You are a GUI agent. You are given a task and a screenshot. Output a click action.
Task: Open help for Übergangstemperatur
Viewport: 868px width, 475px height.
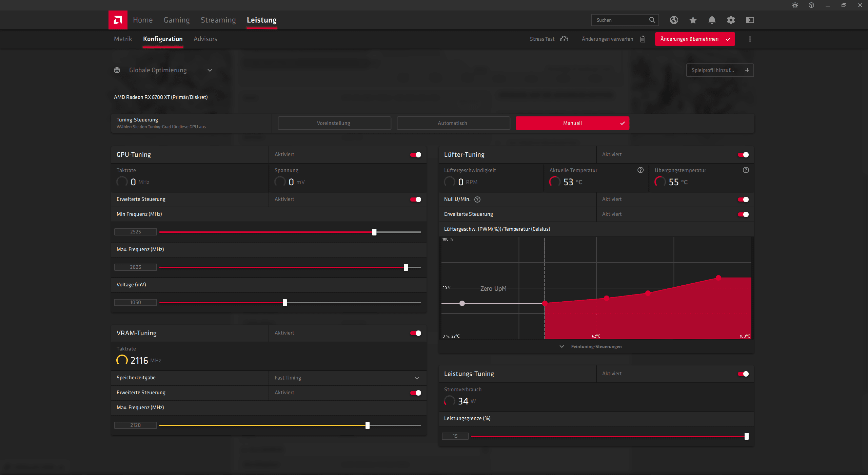746,170
